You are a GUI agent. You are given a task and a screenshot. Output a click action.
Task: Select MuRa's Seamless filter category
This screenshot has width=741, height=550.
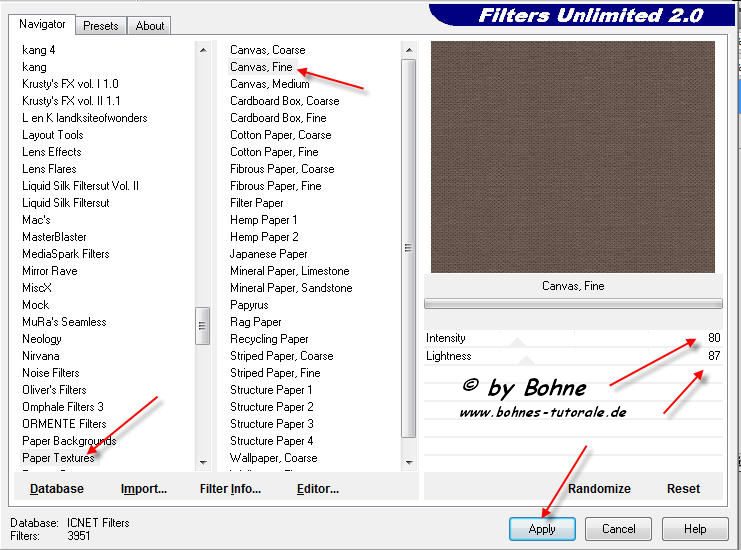64,322
